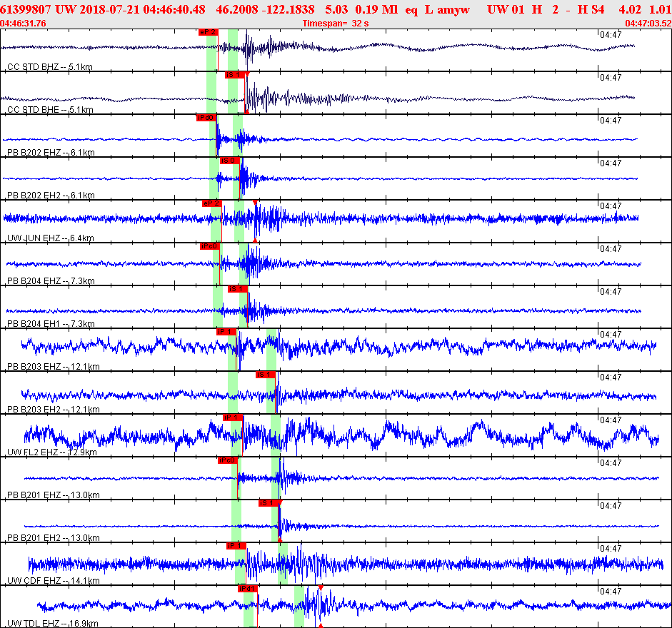Click the iS 1 pick flag on PB B203 EH2
Viewport: 672px width, 628px height.
coord(266,375)
